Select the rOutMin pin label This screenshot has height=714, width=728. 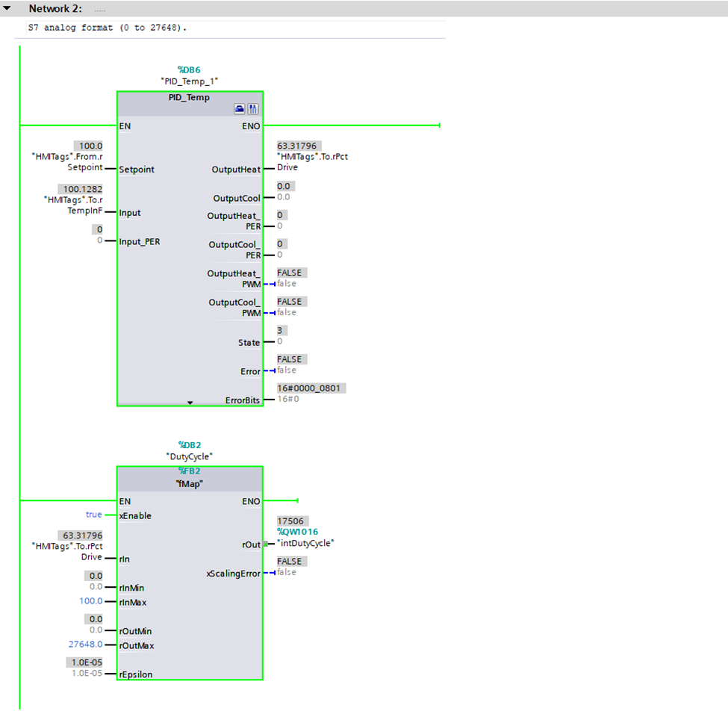click(135, 631)
